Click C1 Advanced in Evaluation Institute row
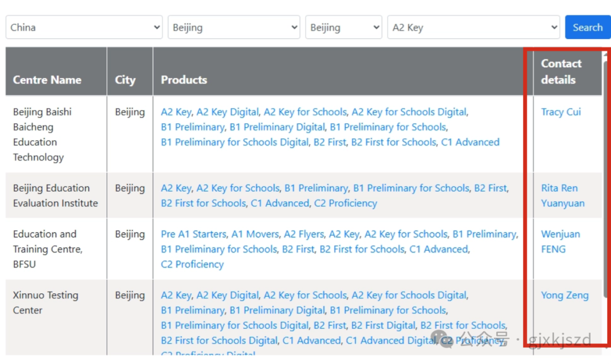Viewport: 611px width, 364px height. 280,203
